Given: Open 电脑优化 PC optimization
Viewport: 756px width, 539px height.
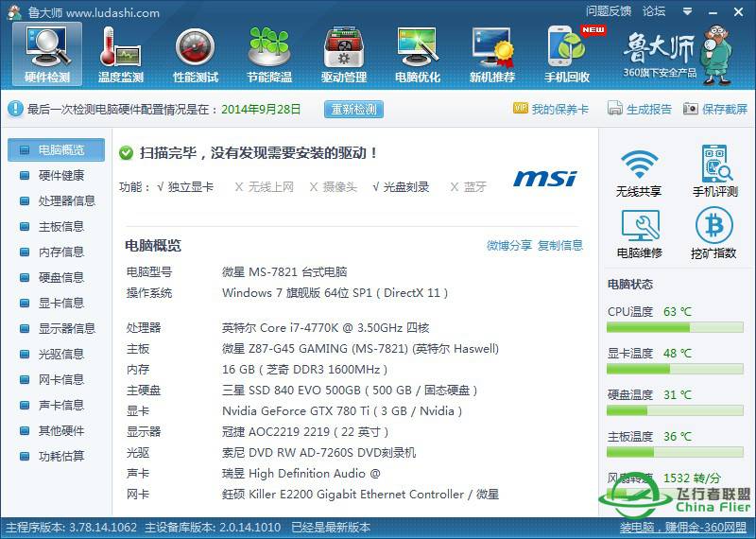Looking at the screenshot, I should (x=418, y=54).
